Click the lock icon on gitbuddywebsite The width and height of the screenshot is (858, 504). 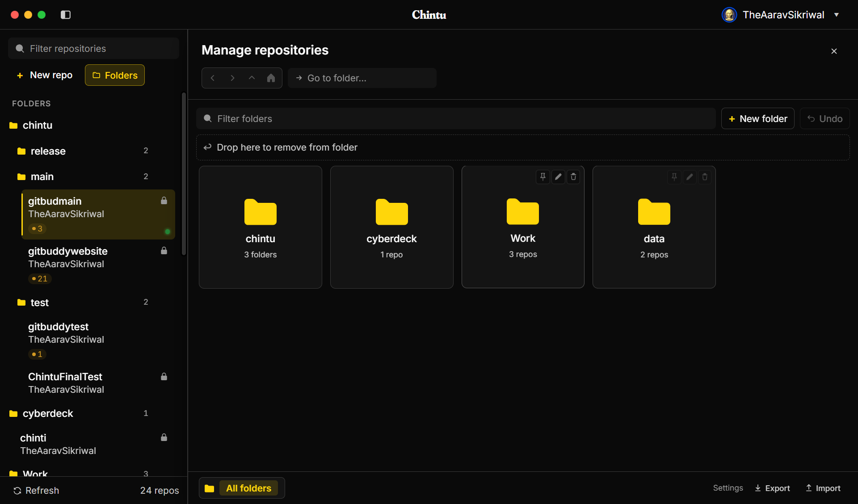164,251
